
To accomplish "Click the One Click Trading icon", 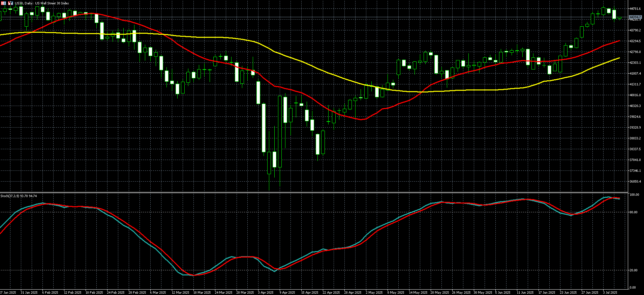I will click(10, 3).
